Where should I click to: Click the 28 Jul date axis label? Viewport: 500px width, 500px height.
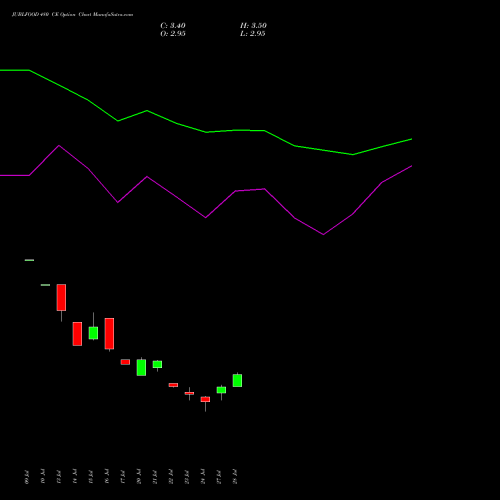click(x=235, y=477)
